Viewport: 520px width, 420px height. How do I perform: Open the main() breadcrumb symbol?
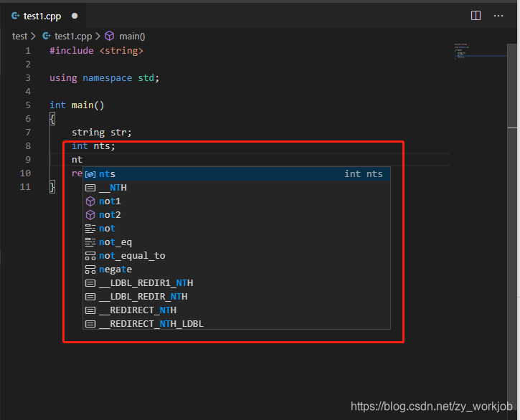pos(132,36)
